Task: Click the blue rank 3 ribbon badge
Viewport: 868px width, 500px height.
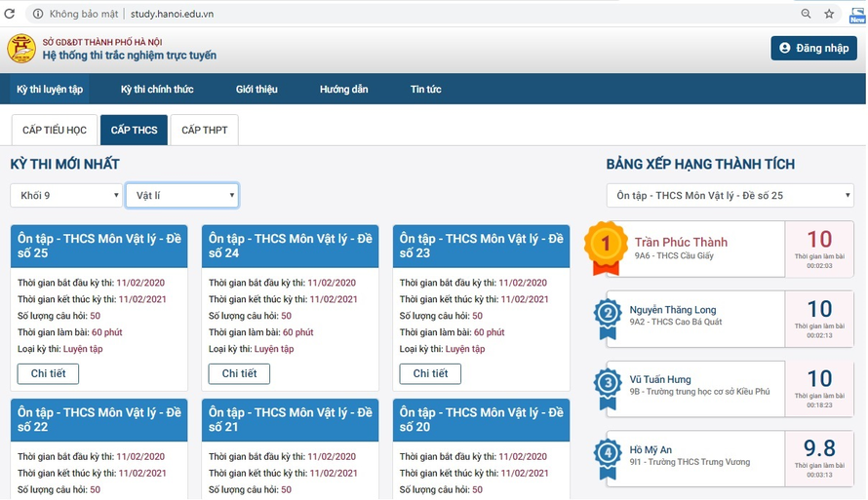Action: click(609, 385)
